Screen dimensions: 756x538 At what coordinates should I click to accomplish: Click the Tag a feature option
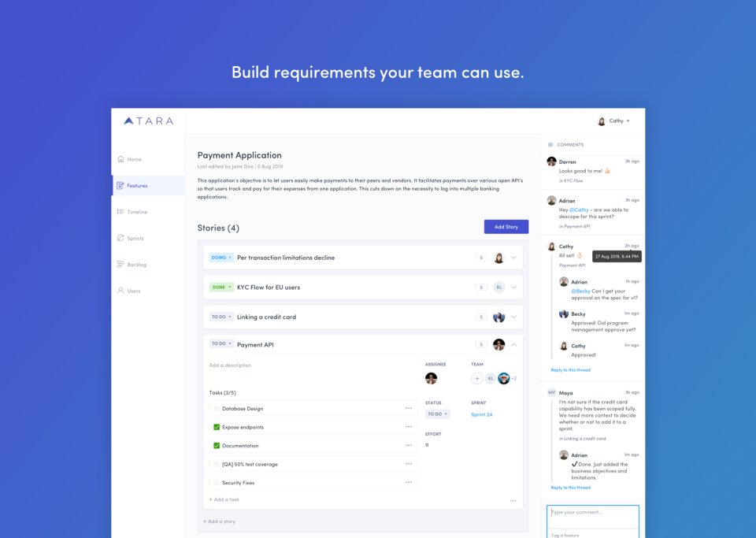[x=565, y=535]
